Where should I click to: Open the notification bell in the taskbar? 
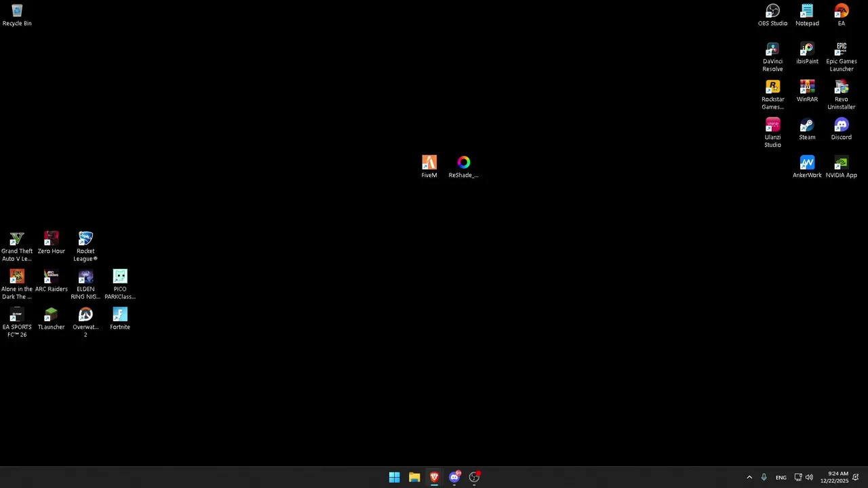[856, 477]
